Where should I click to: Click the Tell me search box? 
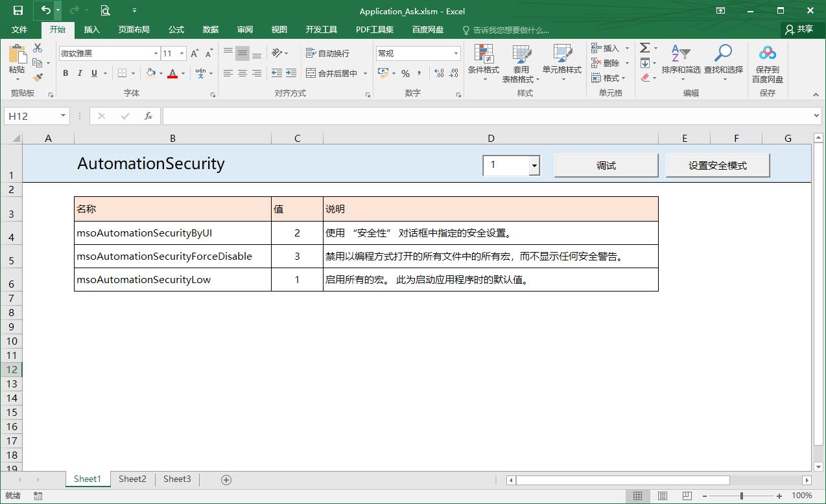pyautogui.click(x=506, y=30)
